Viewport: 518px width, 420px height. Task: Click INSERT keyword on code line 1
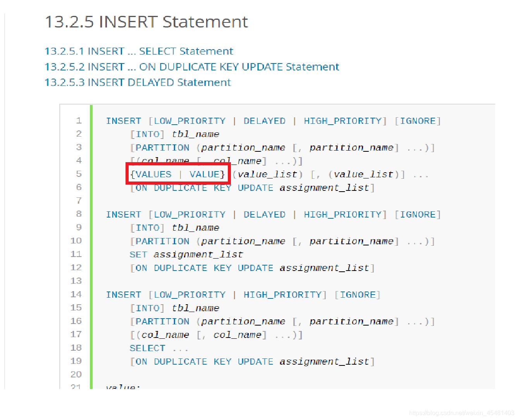pyautogui.click(x=124, y=121)
